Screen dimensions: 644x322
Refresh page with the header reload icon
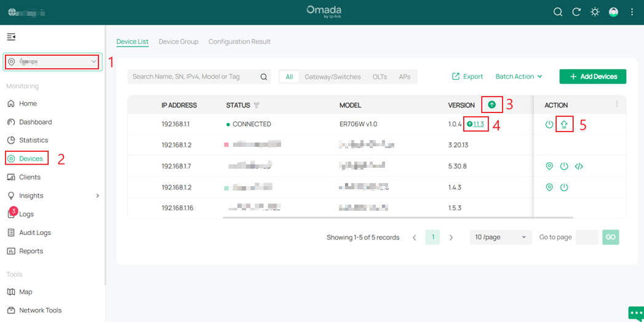coord(576,12)
